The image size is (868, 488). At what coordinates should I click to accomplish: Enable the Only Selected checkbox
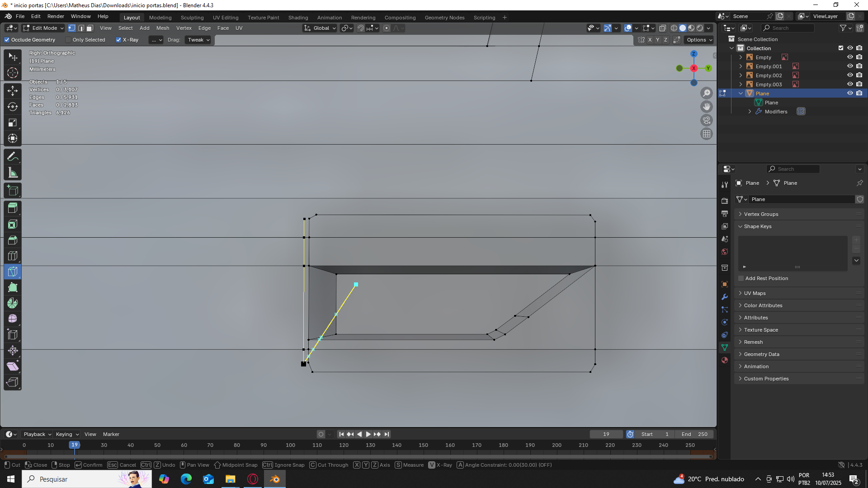68,40
